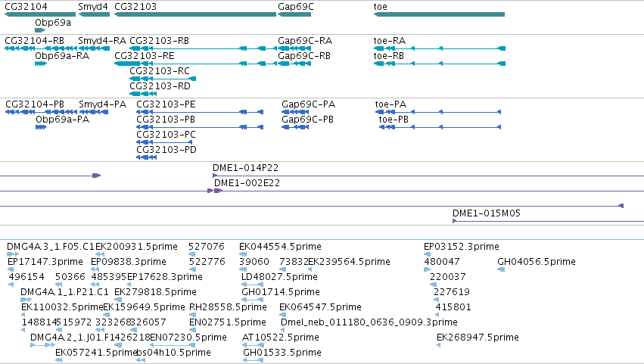644x364 pixels.
Task: Click the teal CG32103 gene bar
Action: 195,14
